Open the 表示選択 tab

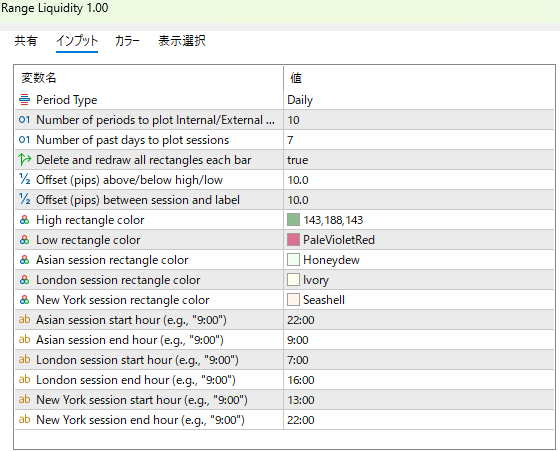click(x=182, y=41)
